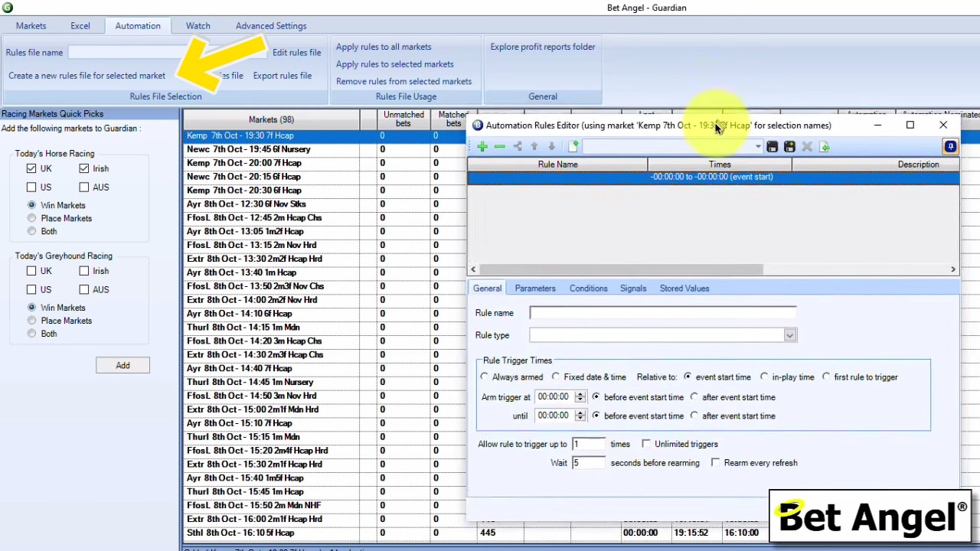
Task: Enable the Unlimited triggers checkbox
Action: [646, 444]
